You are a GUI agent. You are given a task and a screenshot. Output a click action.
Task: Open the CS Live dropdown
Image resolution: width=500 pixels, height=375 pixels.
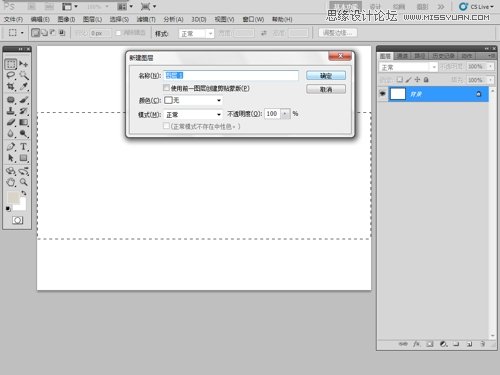pyautogui.click(x=476, y=7)
